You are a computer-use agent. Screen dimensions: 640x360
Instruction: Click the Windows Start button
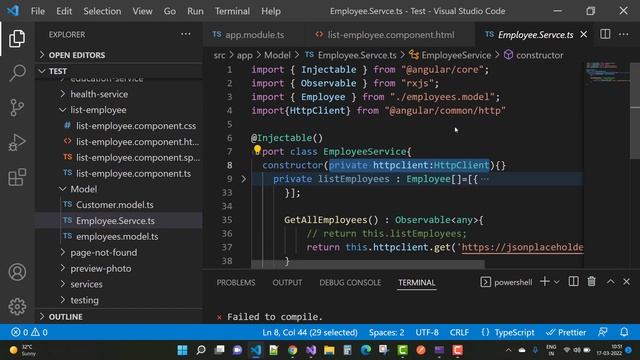point(182,350)
